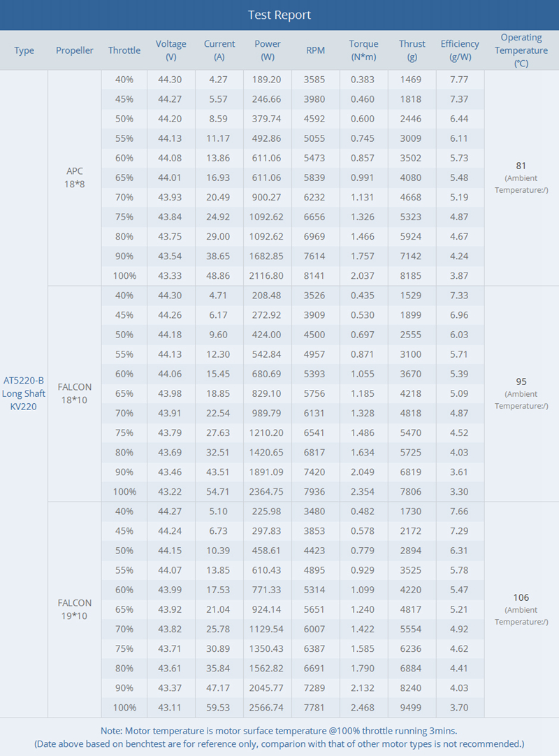
Task: Select the Propeller column header
Action: (75, 50)
